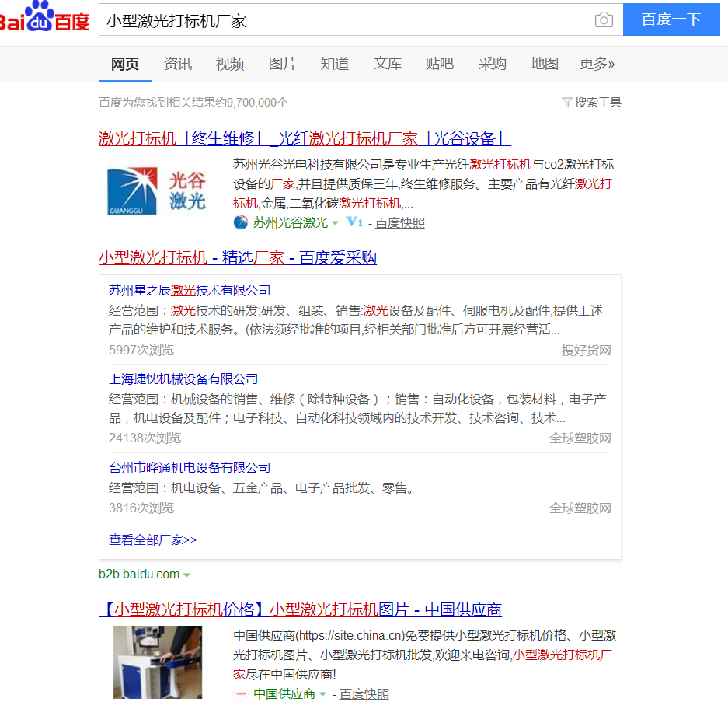Open 百度快照 for 中国供应商 result

(364, 694)
